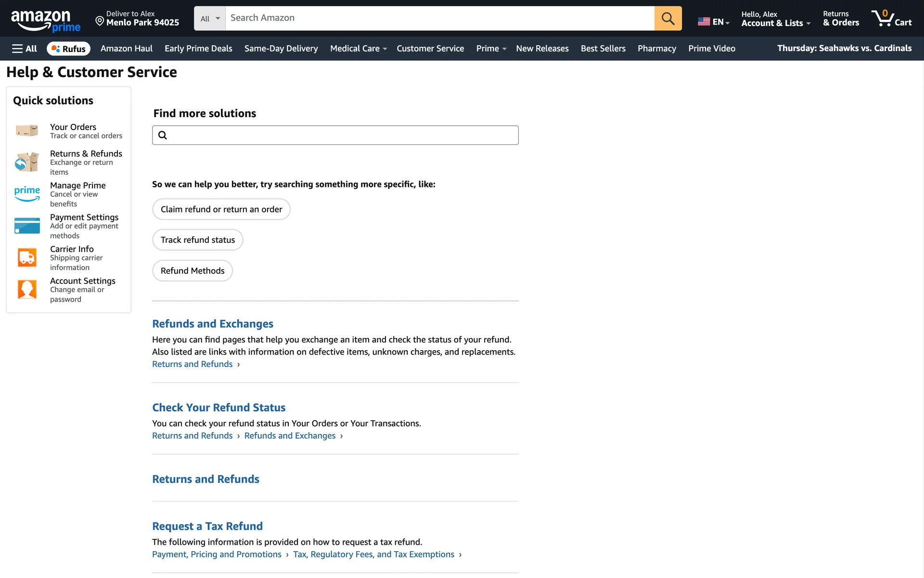Screen dimensions: 924x578
Task: Open the Prime Video nav item
Action: tap(711, 49)
